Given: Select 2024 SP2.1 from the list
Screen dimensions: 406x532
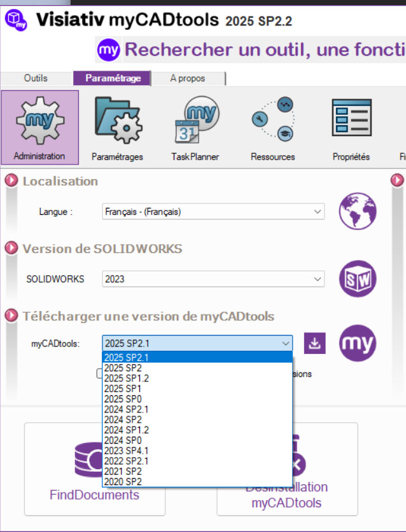Looking at the screenshot, I should pyautogui.click(x=127, y=408).
